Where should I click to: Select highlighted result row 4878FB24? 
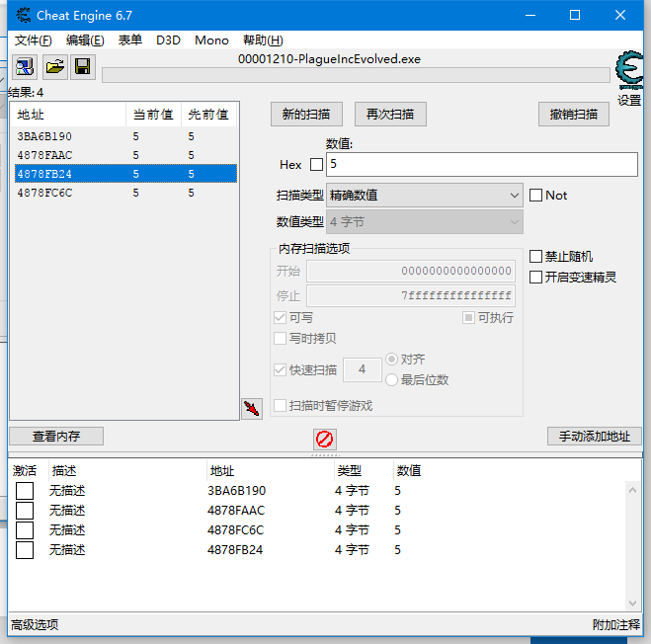click(x=125, y=174)
